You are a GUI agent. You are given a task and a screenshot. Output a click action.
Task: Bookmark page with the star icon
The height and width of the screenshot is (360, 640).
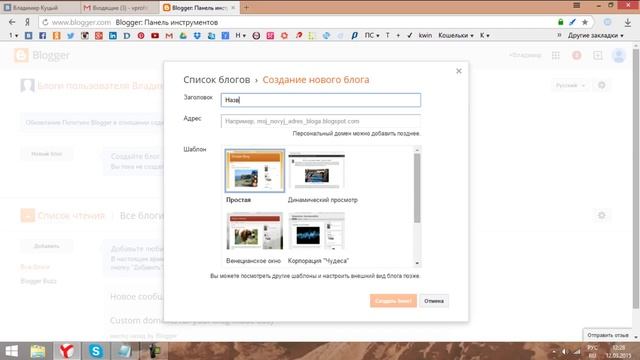585,22
